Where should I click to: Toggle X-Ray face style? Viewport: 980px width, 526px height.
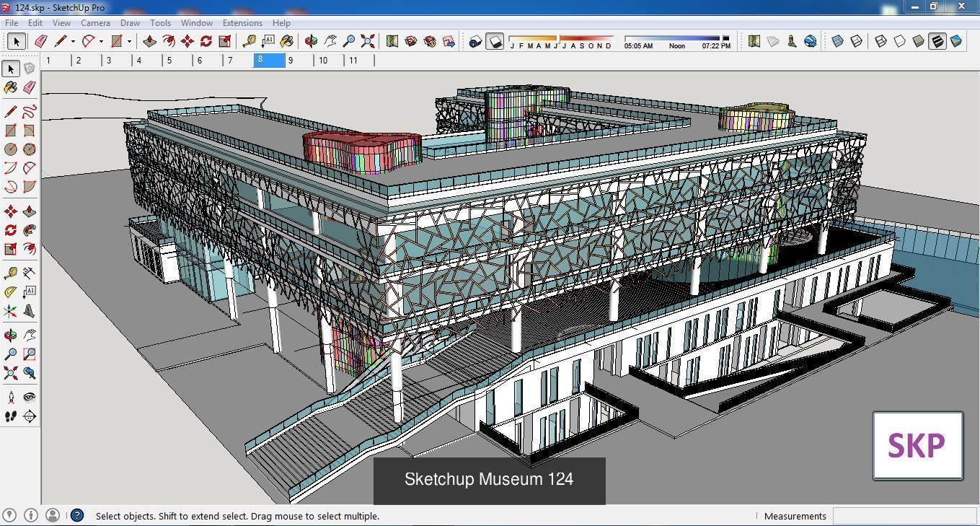pyautogui.click(x=838, y=41)
